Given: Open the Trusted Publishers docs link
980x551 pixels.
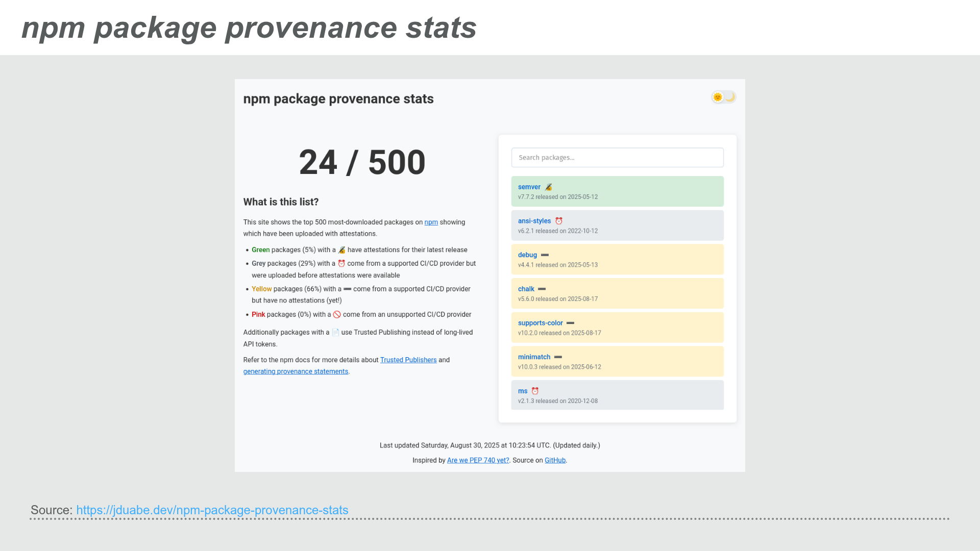Looking at the screenshot, I should pos(408,360).
